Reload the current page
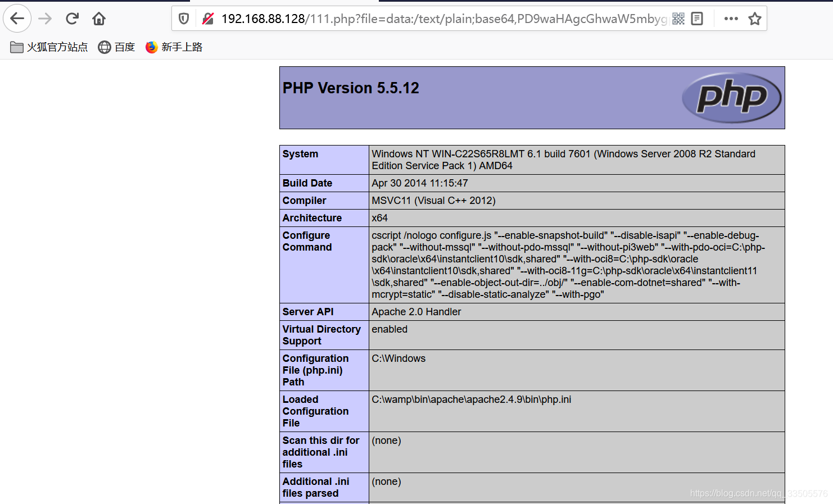This screenshot has width=833, height=504. (72, 19)
